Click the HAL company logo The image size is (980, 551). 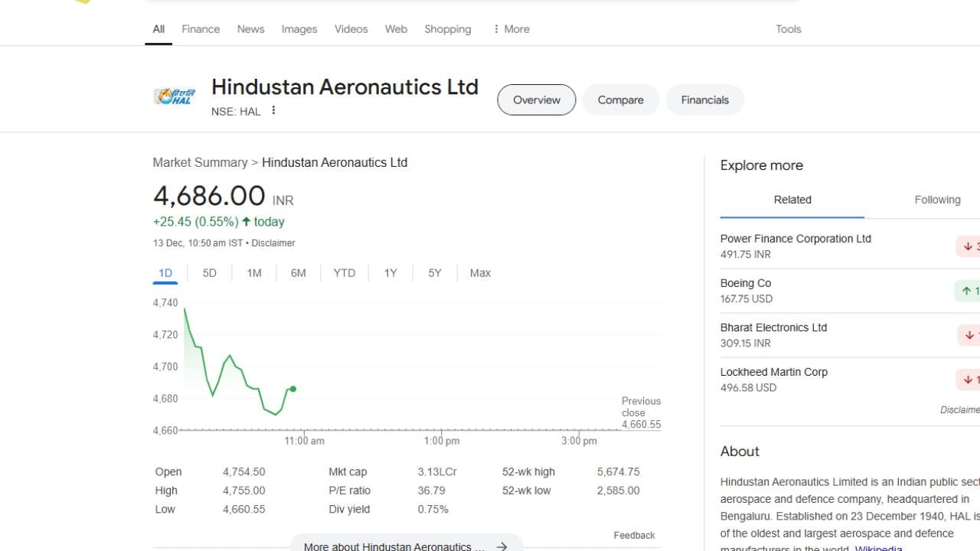(175, 97)
